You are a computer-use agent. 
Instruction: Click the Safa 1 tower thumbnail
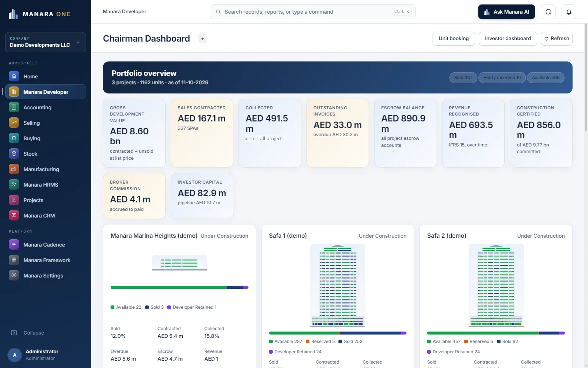click(x=338, y=286)
